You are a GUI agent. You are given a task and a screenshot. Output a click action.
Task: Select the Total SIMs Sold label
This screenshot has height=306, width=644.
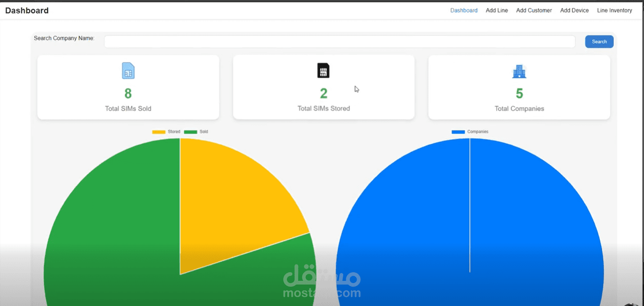pos(128,108)
